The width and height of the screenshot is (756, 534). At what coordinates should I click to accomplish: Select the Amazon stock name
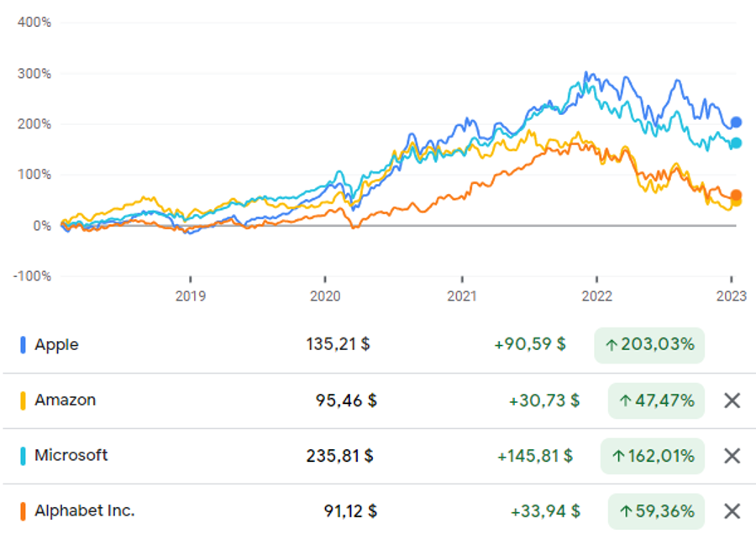tap(65, 400)
